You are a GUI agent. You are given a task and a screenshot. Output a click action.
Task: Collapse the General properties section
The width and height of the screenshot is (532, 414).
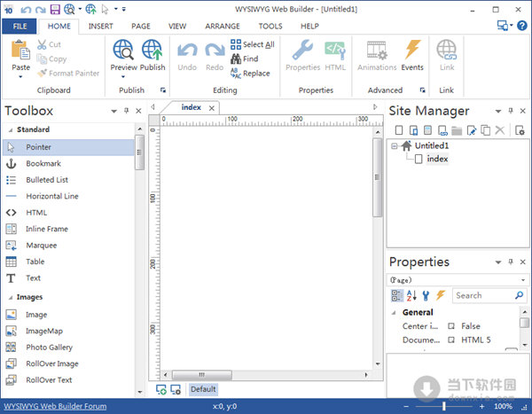point(394,313)
